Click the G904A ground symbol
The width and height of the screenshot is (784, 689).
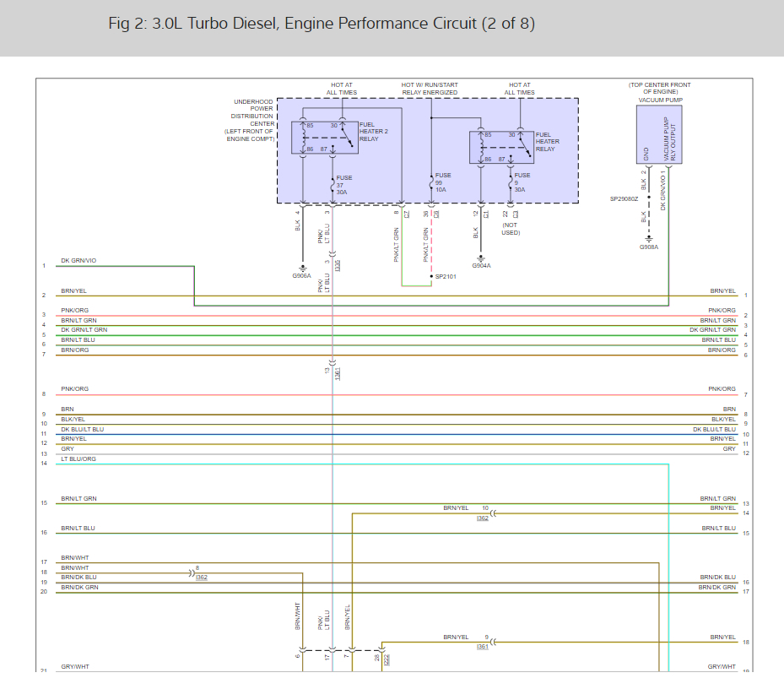click(481, 260)
